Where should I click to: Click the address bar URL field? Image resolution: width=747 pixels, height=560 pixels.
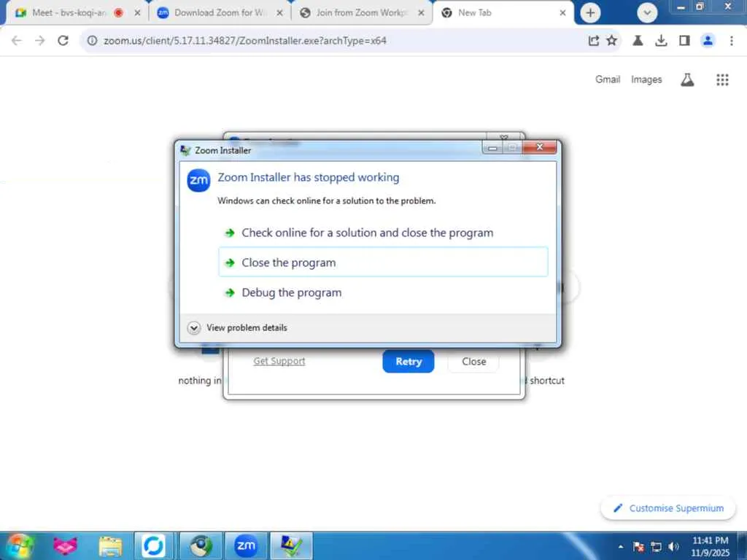click(x=333, y=41)
